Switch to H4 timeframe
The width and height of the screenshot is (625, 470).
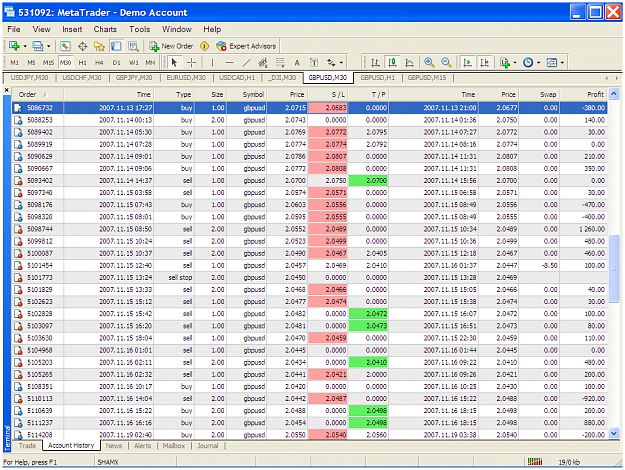(99, 63)
